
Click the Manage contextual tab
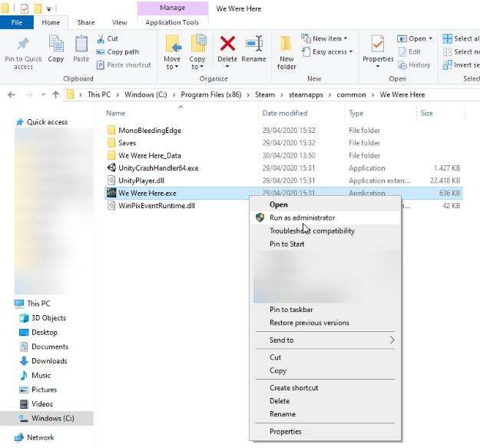point(173,8)
